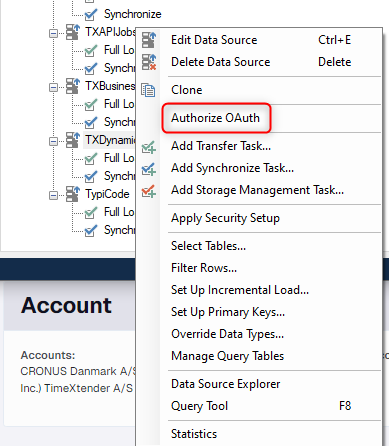Click the TXBusiness data source icon
The height and width of the screenshot is (446, 389).
click(73, 86)
